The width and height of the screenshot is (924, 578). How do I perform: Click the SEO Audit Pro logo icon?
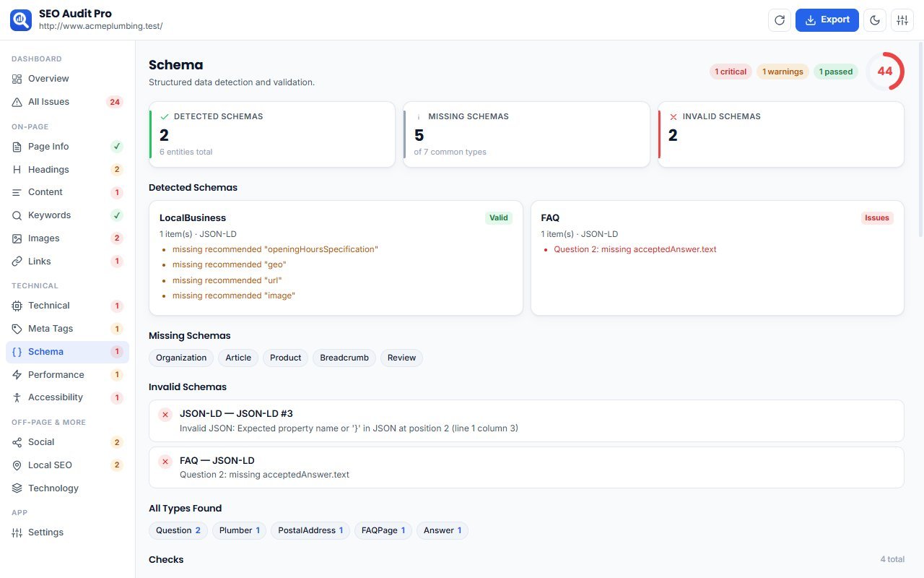pos(21,20)
